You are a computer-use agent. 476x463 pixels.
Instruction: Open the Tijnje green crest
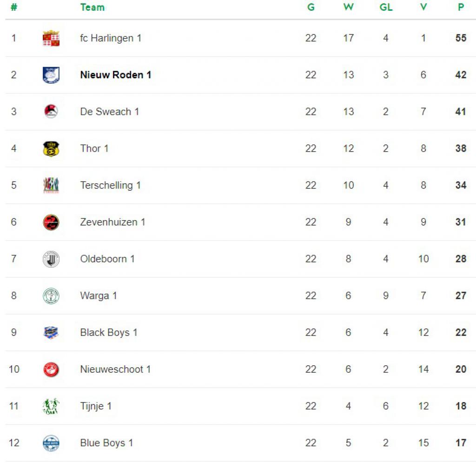51,406
